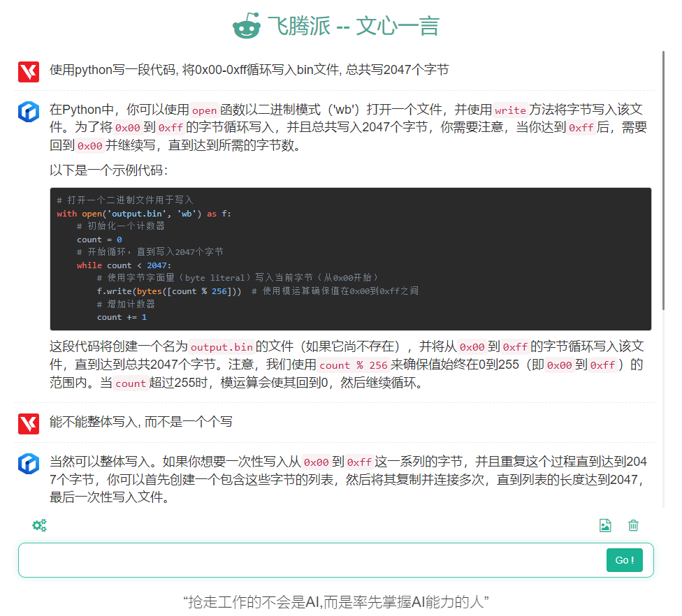
Task: Click the 飞腾派 -- 文心一言 page title
Action: click(353, 27)
